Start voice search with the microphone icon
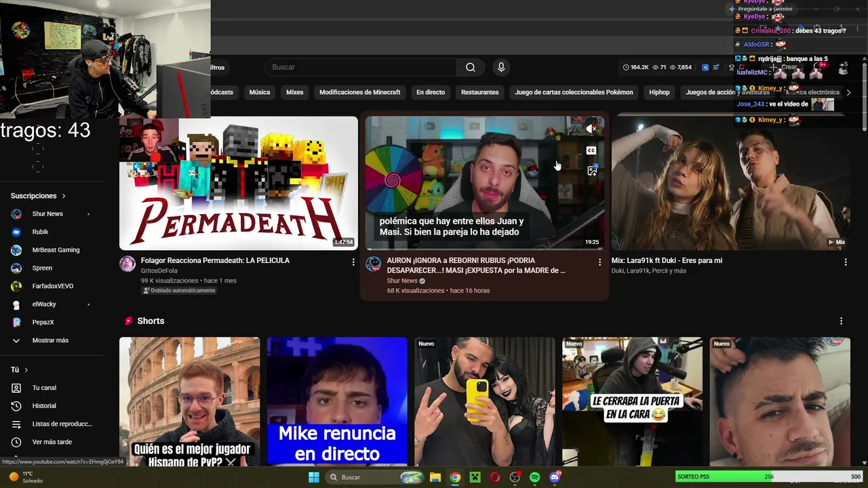This screenshot has height=488, width=868. [x=501, y=67]
